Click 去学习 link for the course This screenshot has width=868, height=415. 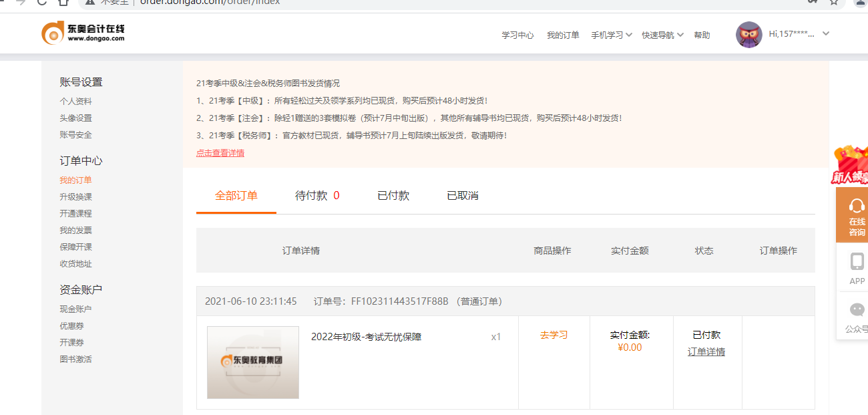click(554, 335)
